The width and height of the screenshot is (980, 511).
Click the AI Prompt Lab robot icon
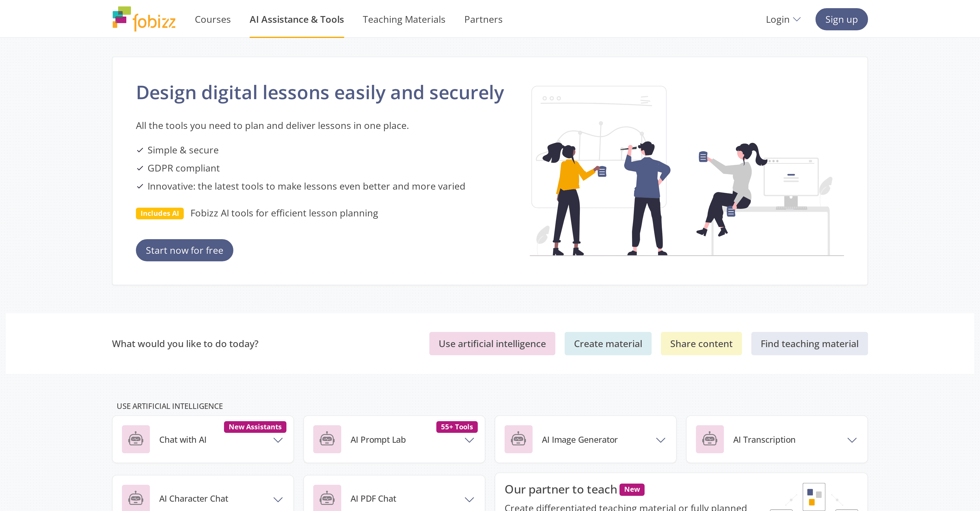coord(327,439)
